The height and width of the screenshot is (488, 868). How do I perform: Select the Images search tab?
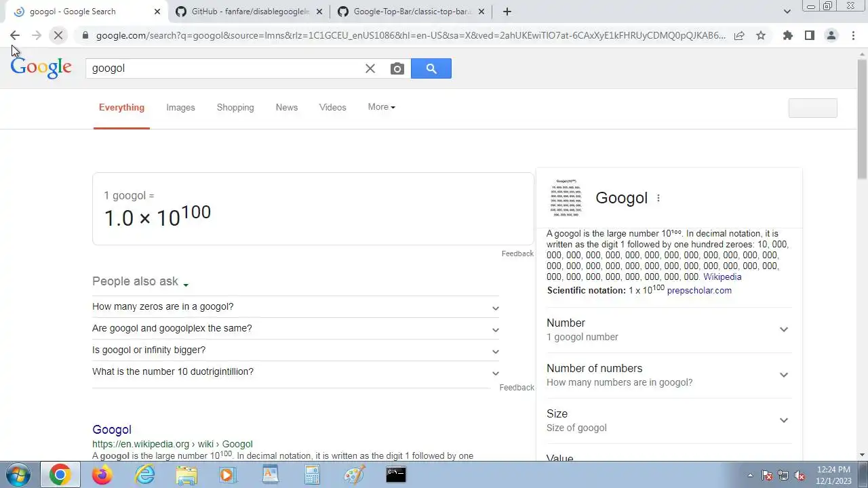[x=180, y=108]
